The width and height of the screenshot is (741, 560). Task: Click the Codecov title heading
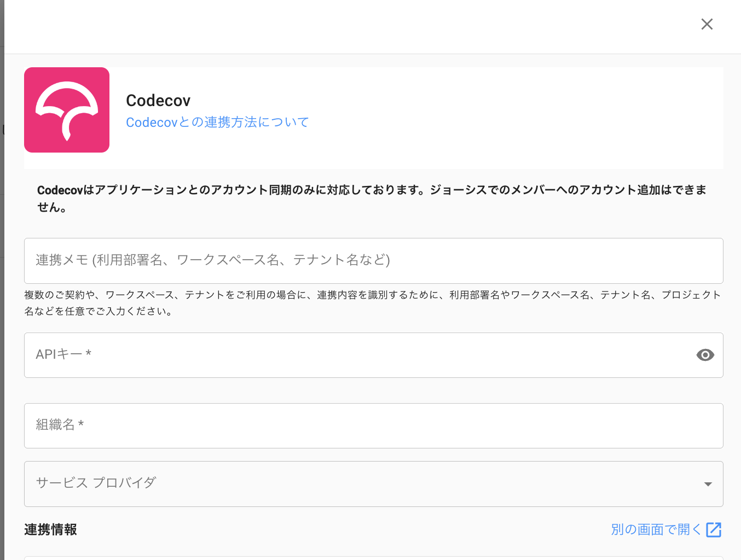(x=158, y=101)
